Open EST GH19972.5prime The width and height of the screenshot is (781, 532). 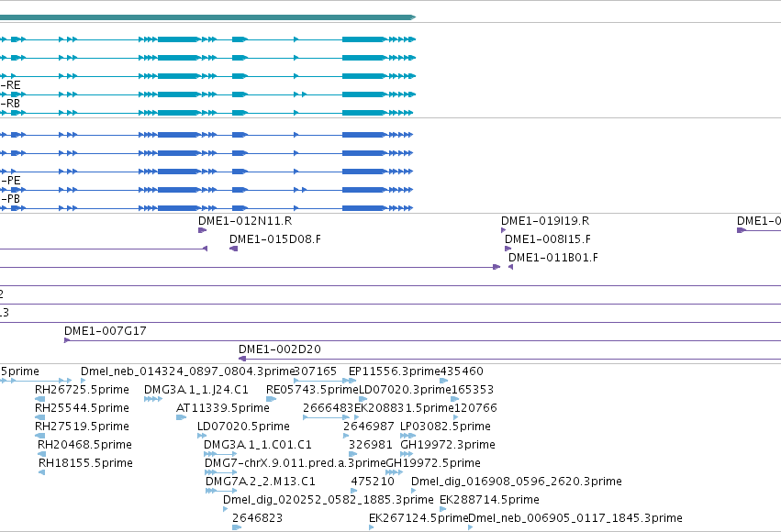coord(433,463)
